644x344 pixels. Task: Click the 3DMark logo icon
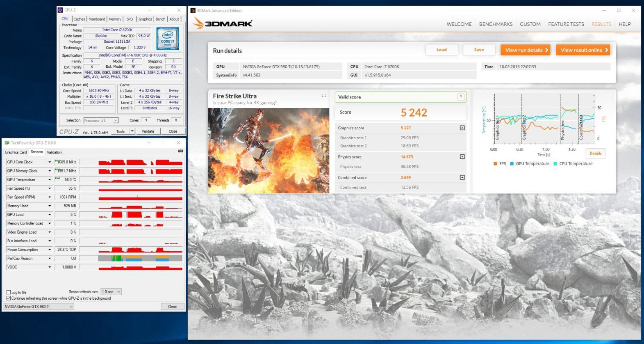pos(198,23)
